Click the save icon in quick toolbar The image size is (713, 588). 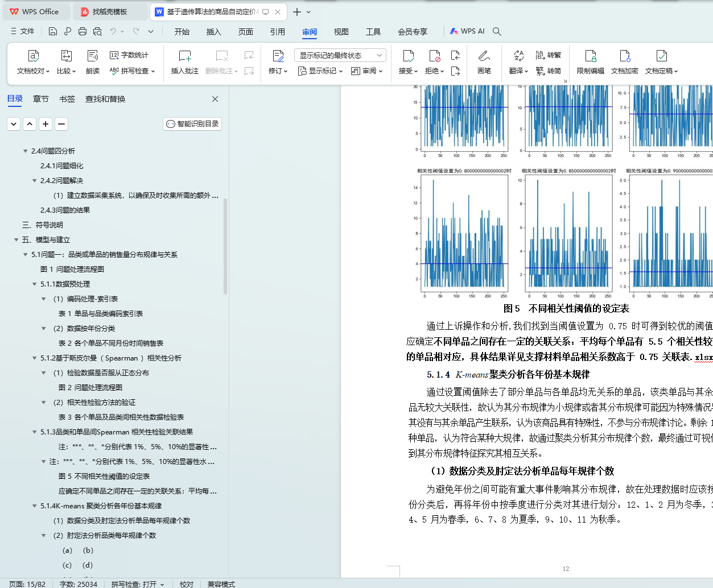[53, 31]
